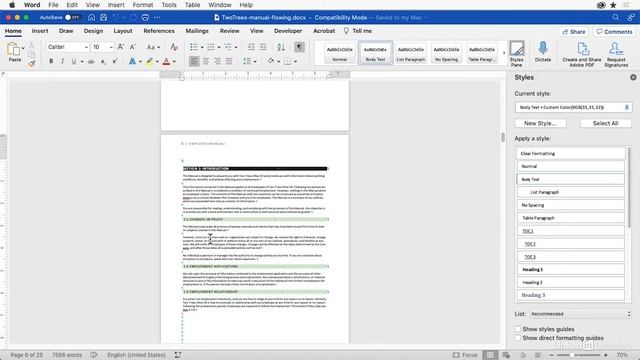The height and width of the screenshot is (360, 640).
Task: Click the Sort A-Z icon
Action: [x=281, y=47]
